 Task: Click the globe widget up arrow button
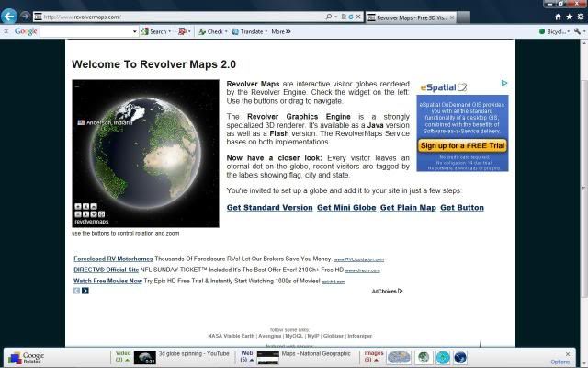tap(94, 206)
